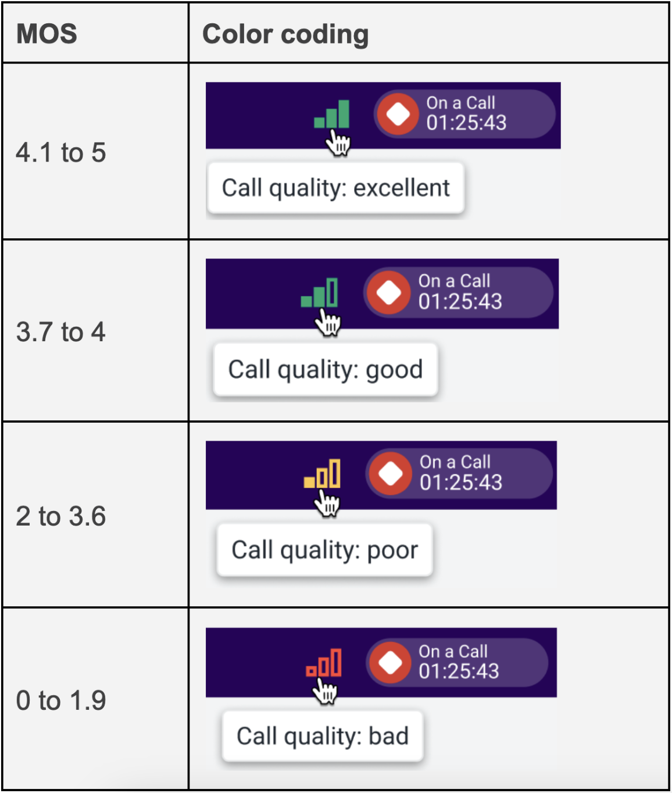Click the On a Call timer in poor row
The height and width of the screenshot is (793, 672).
[459, 473]
